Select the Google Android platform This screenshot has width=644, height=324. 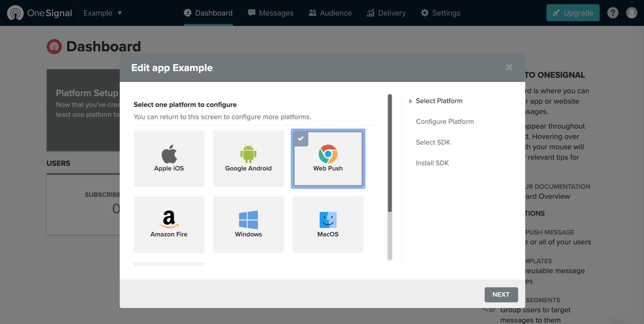pyautogui.click(x=248, y=159)
